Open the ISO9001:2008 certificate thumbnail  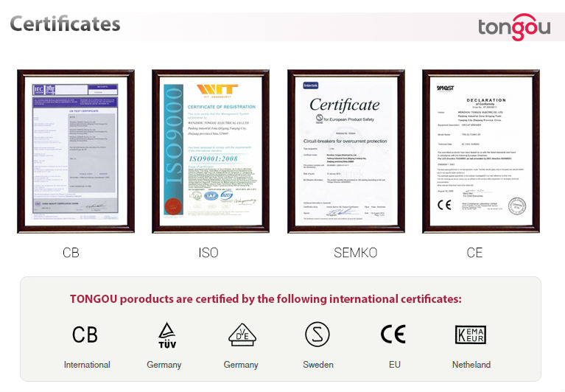211,151
